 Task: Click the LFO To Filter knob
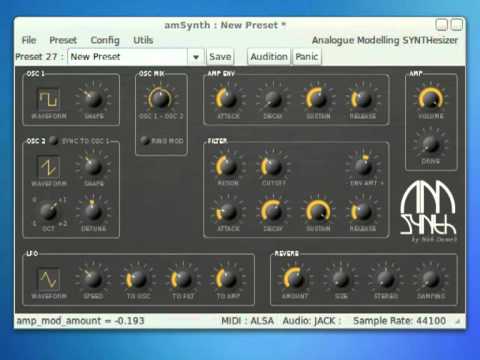click(183, 279)
